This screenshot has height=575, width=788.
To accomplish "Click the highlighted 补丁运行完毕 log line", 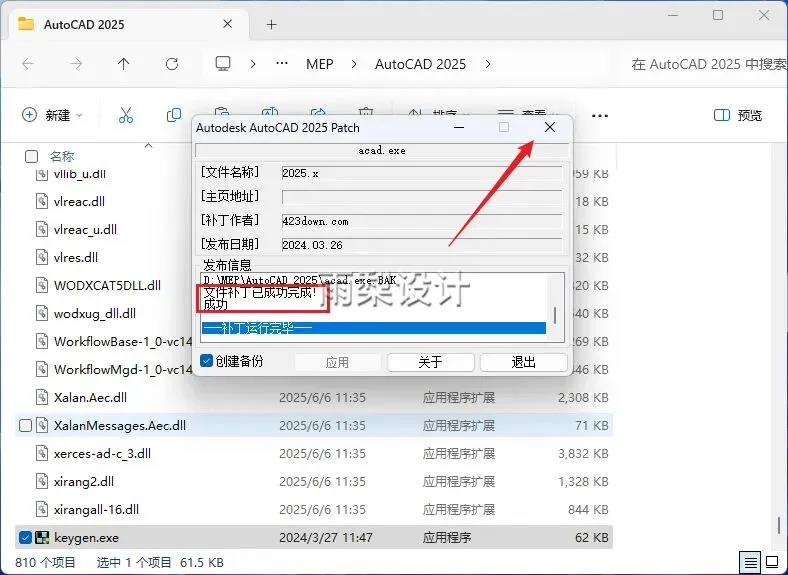I will 373,328.
